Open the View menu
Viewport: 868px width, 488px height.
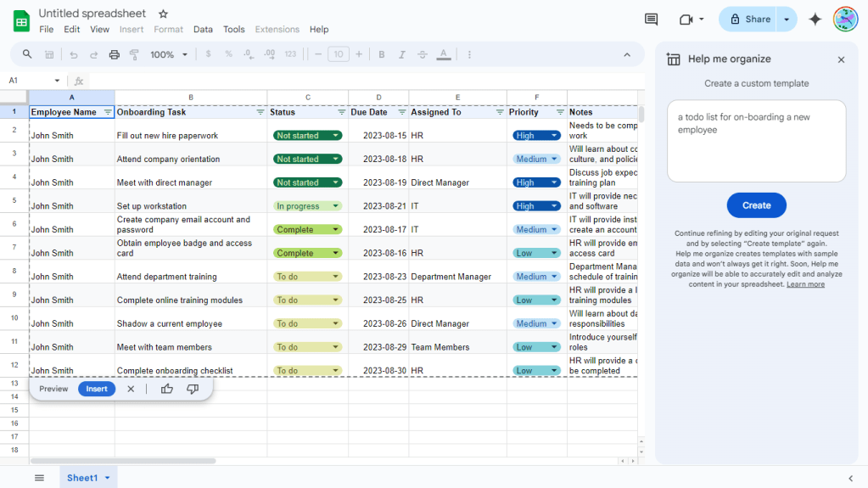pos(99,30)
